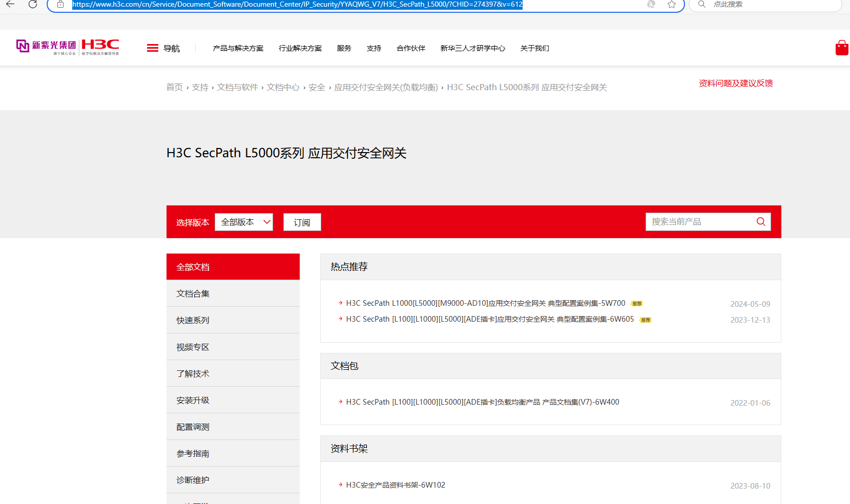
Task: Open the red shopping bag icon
Action: 842,48
